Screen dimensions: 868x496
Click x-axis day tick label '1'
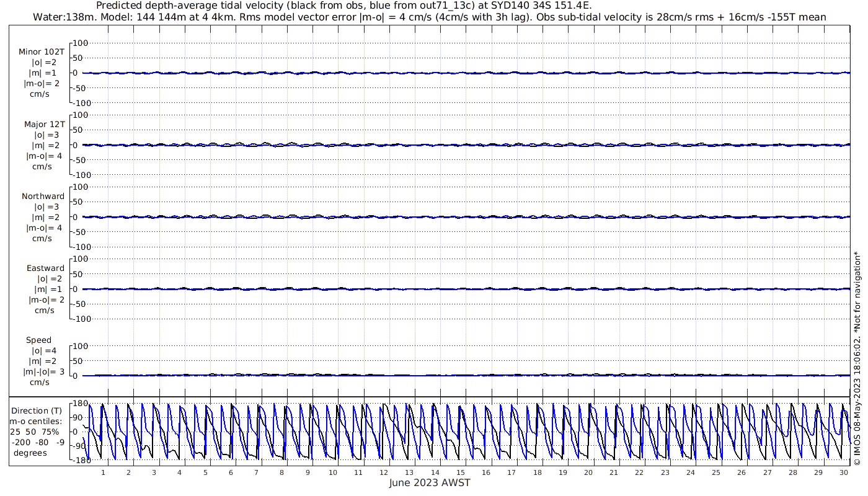point(104,472)
